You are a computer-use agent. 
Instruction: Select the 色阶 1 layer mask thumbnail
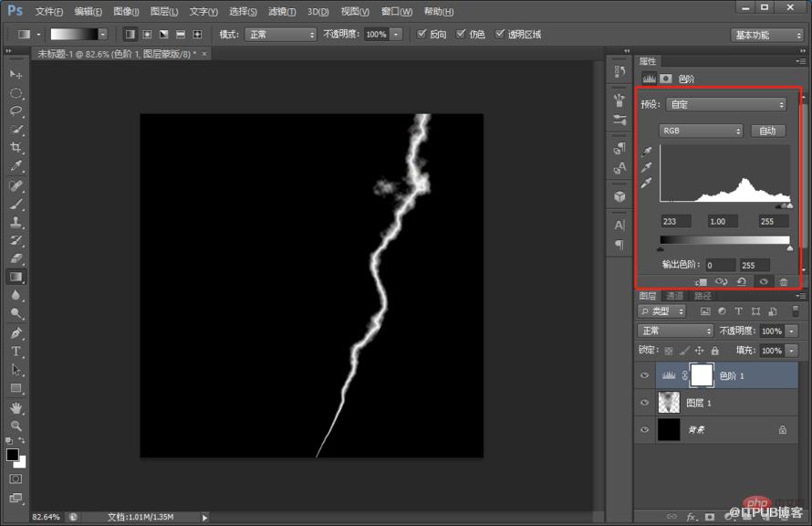pos(702,375)
